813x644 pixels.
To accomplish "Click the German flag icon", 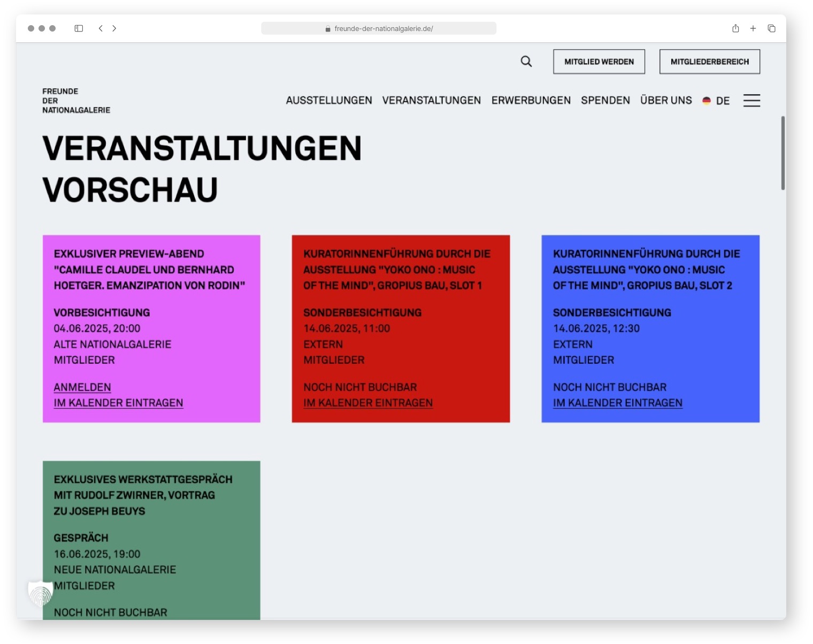I will 707,101.
